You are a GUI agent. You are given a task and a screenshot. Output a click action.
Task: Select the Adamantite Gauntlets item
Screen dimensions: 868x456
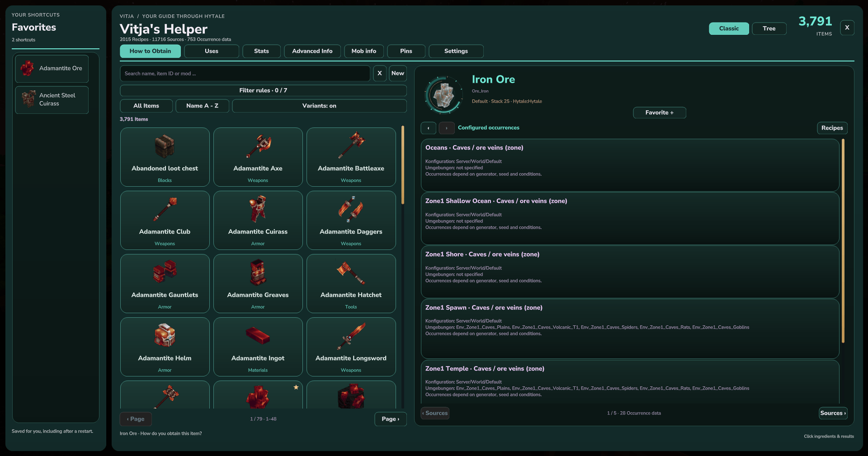point(165,283)
